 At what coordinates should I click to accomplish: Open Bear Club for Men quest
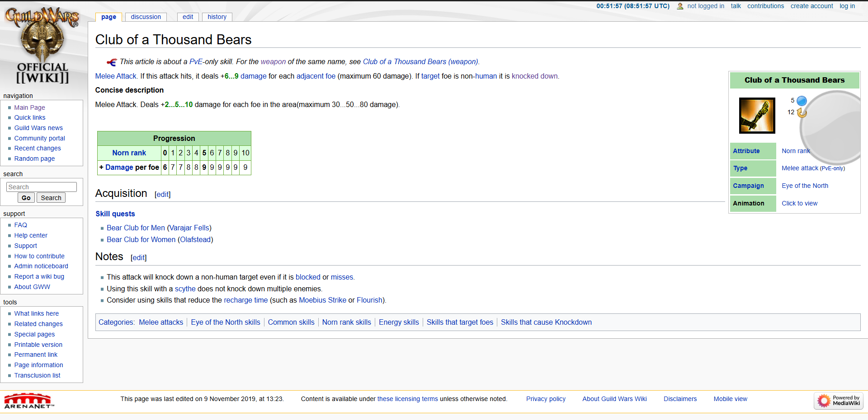click(x=136, y=228)
